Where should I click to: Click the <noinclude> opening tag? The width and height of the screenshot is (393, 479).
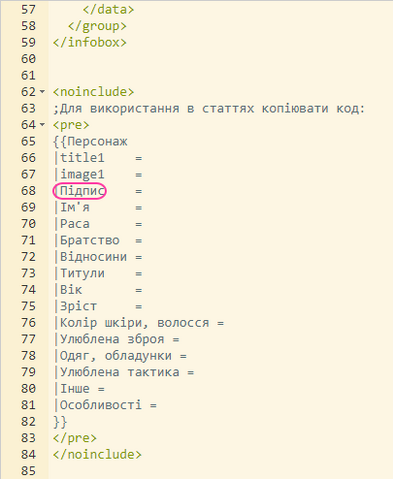(x=94, y=92)
